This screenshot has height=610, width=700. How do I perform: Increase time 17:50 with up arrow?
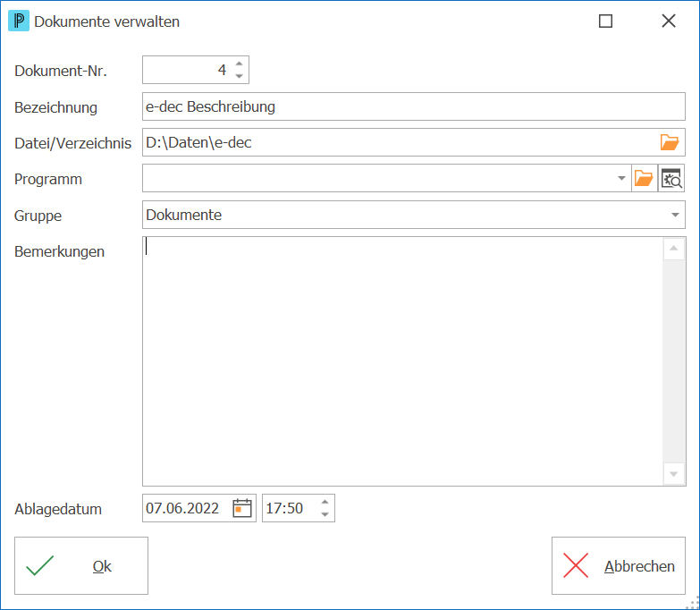(x=325, y=502)
